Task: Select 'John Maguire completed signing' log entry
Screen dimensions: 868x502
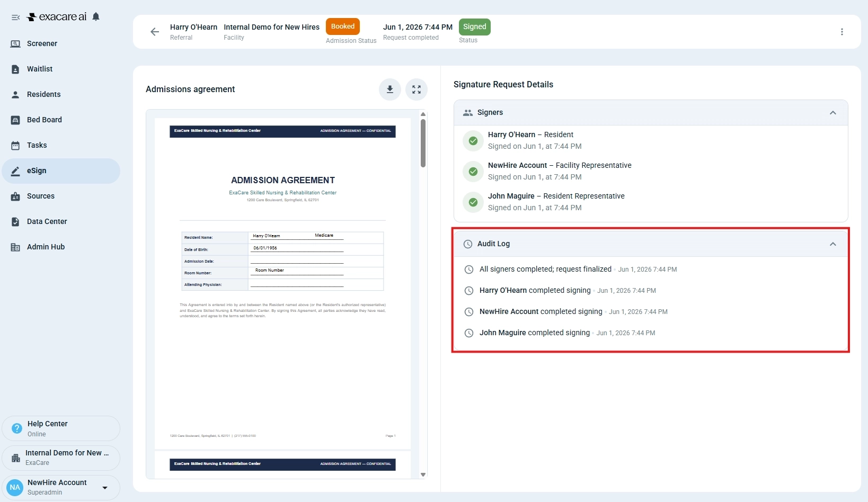Action: pos(534,333)
